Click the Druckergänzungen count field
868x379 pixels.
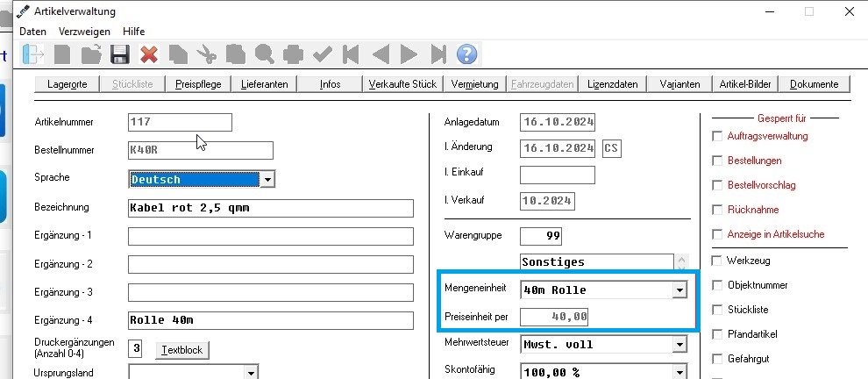136,348
